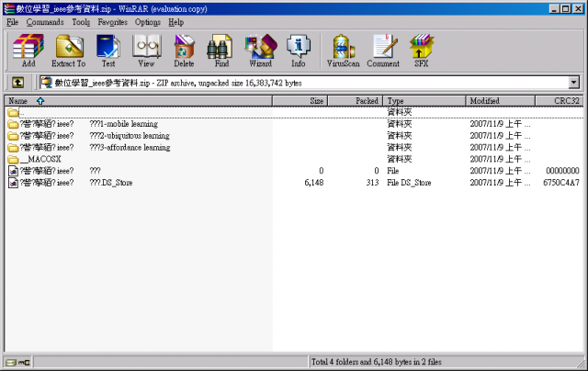
Task: Show archive Info
Action: click(298, 51)
